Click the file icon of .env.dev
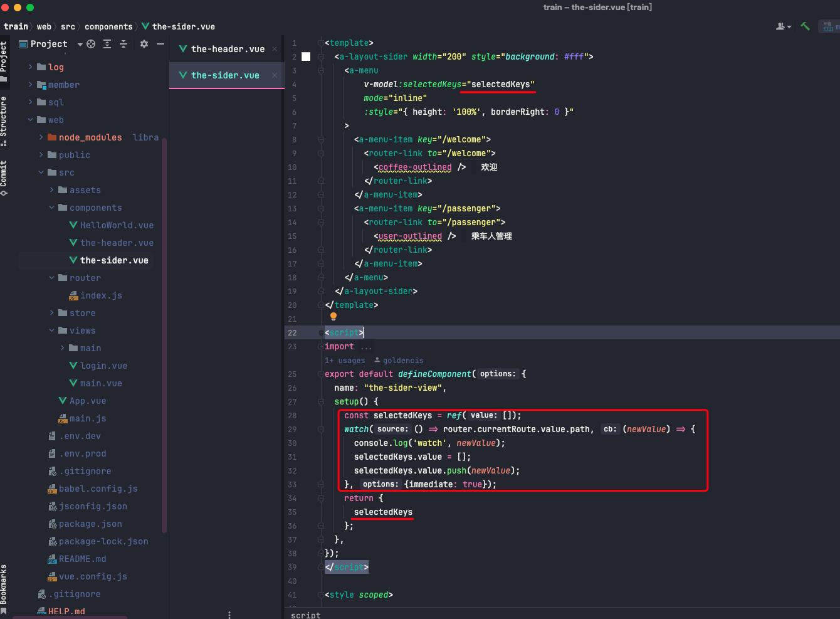Screen dimensions: 840x619 point(53,436)
